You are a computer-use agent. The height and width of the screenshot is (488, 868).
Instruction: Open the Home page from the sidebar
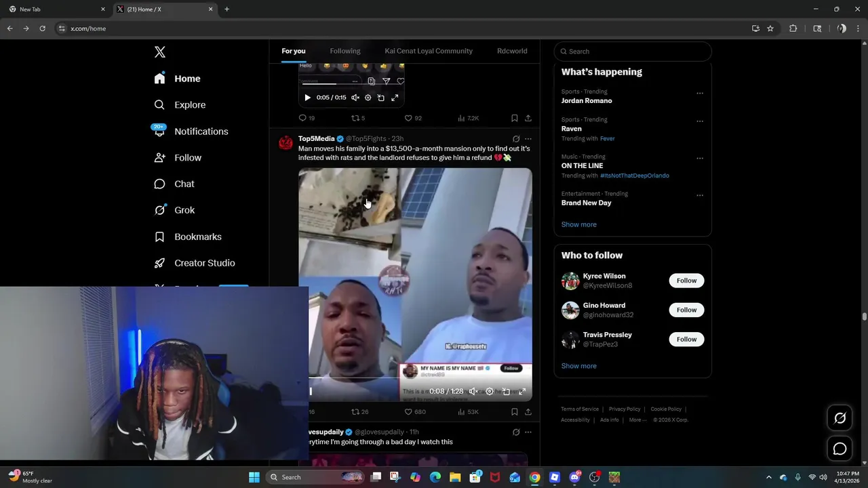pos(177,79)
